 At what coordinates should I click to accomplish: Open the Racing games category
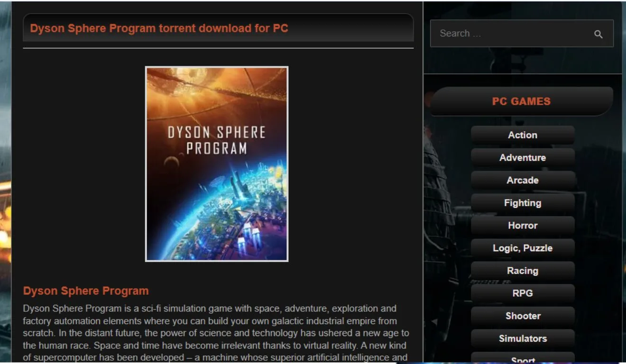pyautogui.click(x=523, y=271)
